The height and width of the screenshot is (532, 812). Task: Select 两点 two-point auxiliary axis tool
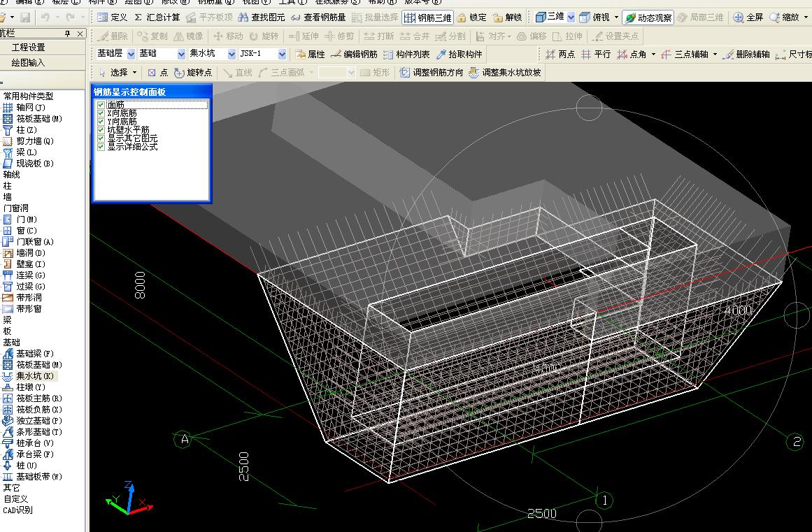coord(560,55)
